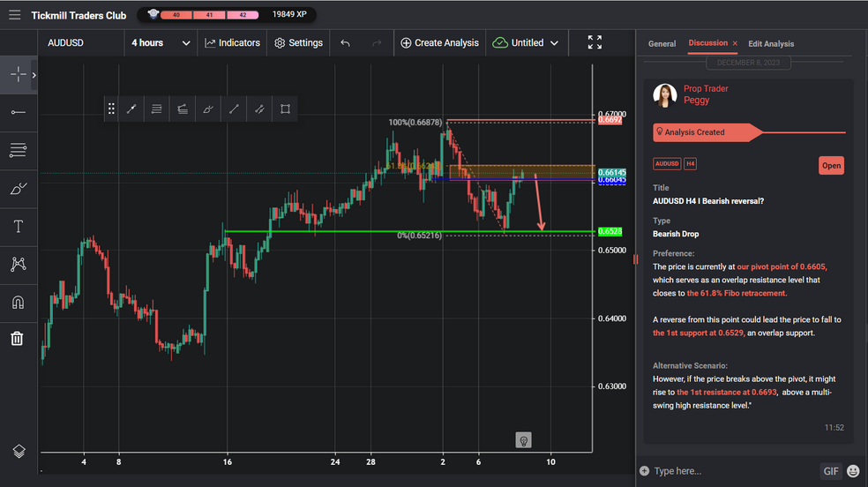Select the horizontal line tool in the sidebar

click(18, 112)
